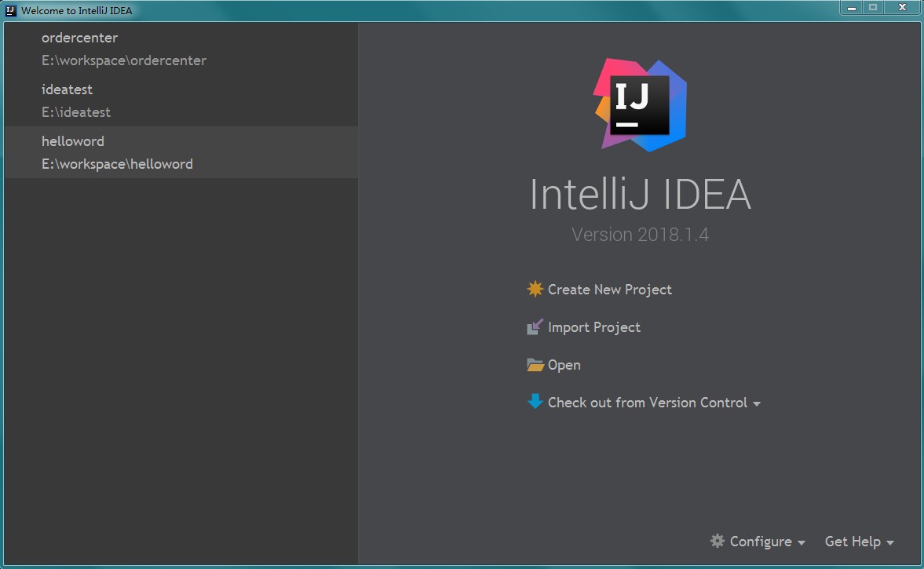Click Check out from Version Control text

pyautogui.click(x=647, y=403)
